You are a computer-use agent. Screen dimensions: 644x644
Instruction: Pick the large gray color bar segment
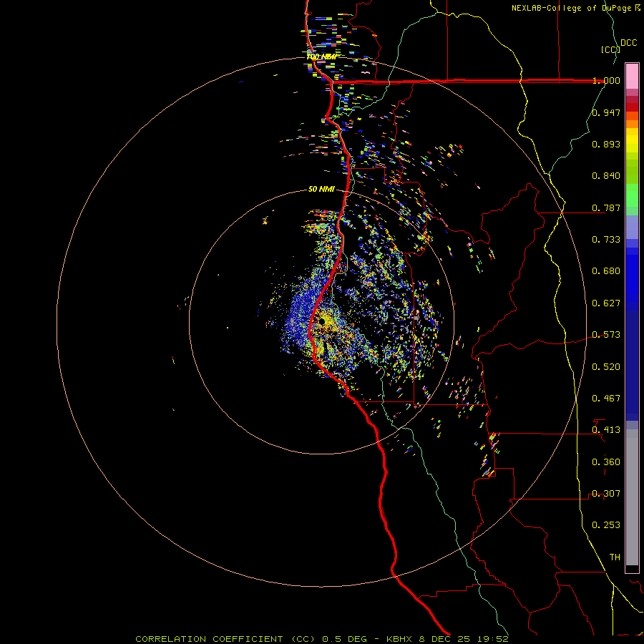coord(632,497)
